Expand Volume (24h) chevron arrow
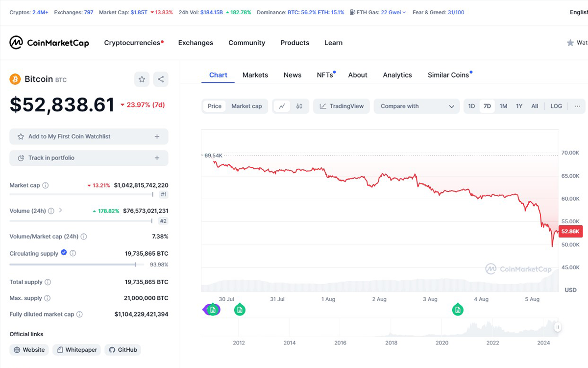The height and width of the screenshot is (368, 588). pos(61,210)
